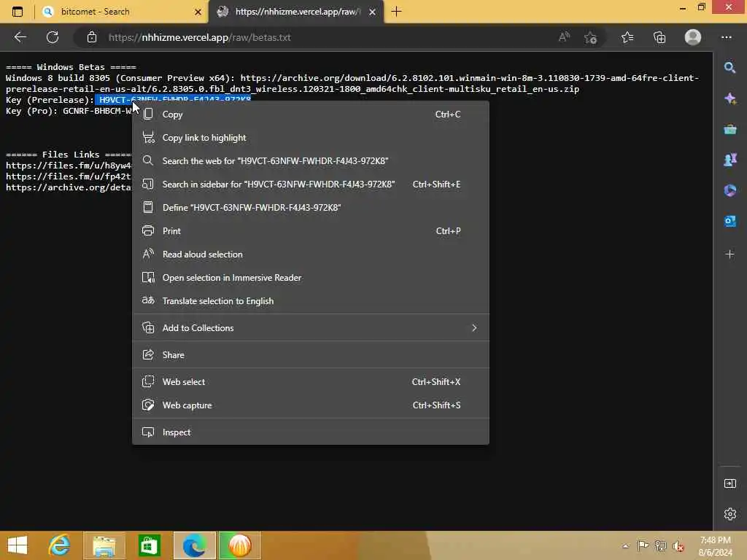Screen dimensions: 747x560
Task: Click the 'Key (Prerelease):' label
Action: tap(50, 100)
